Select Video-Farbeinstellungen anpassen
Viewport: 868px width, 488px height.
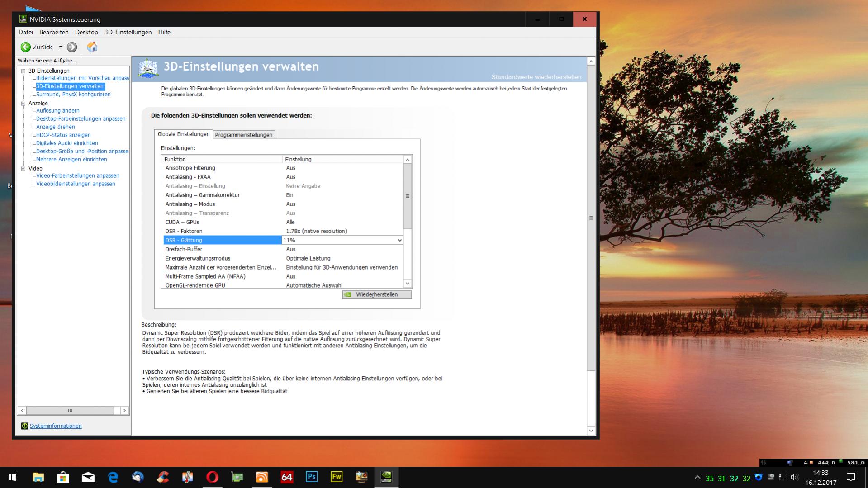pyautogui.click(x=78, y=176)
